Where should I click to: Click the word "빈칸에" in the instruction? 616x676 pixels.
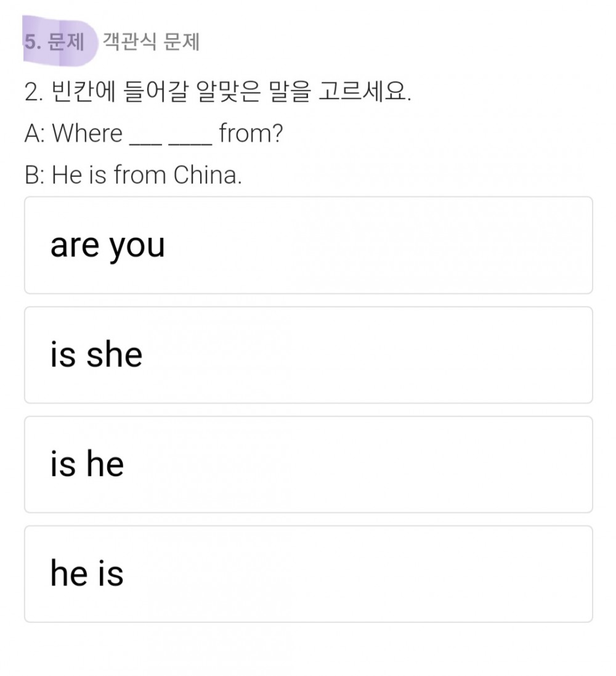pos(84,91)
